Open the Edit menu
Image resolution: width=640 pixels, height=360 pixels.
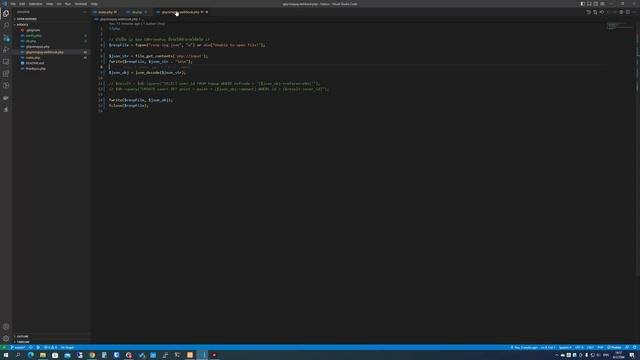[x=22, y=4]
